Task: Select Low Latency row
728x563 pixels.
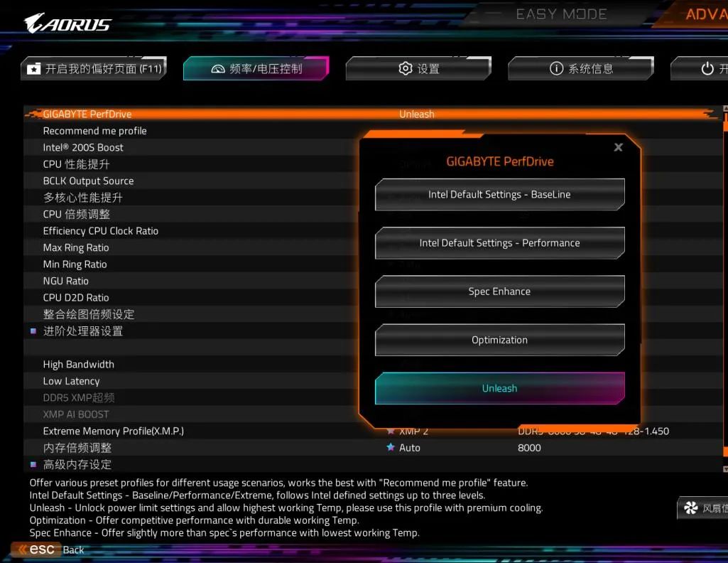Action: [191, 381]
